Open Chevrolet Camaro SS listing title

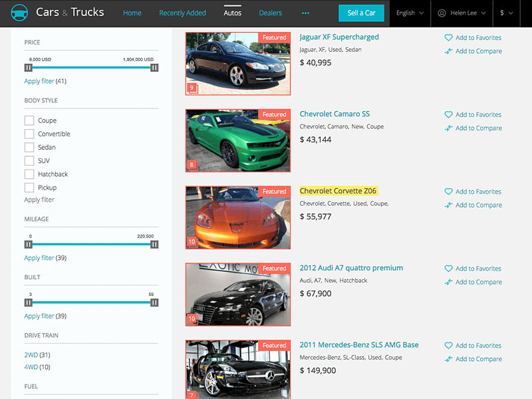[x=334, y=114]
